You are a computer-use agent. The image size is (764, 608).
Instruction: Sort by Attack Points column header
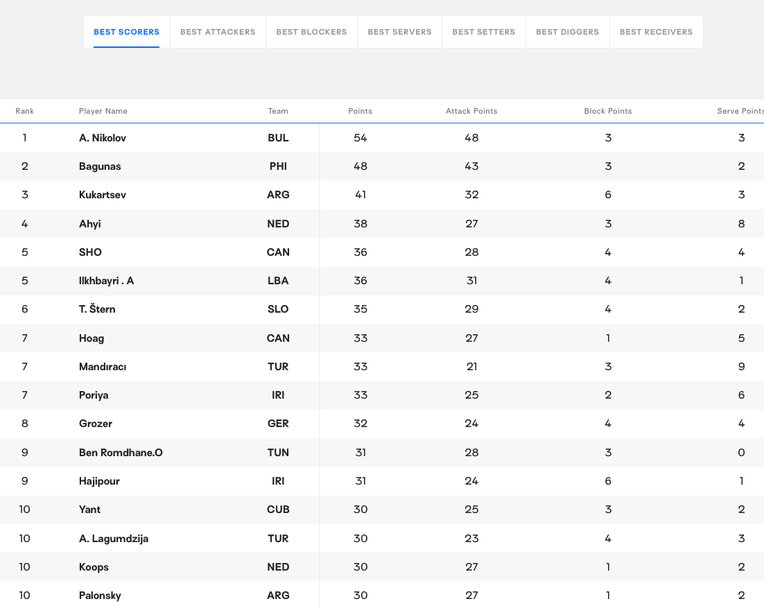coord(471,111)
